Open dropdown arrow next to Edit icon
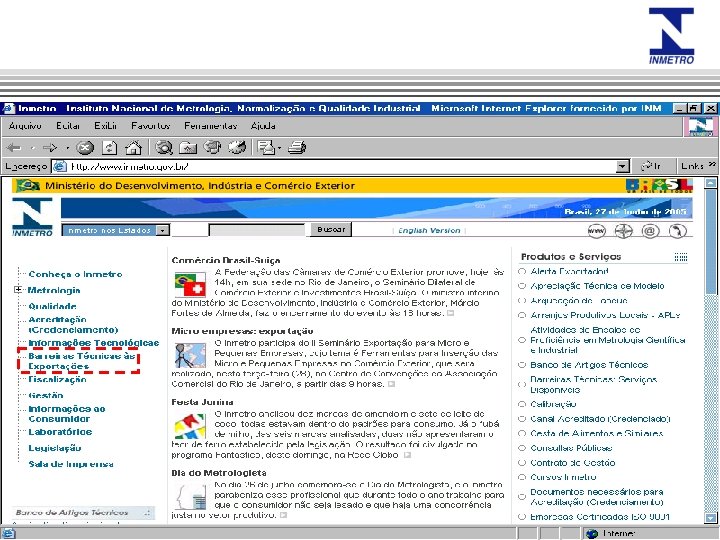This screenshot has height=540, width=720. (x=279, y=148)
